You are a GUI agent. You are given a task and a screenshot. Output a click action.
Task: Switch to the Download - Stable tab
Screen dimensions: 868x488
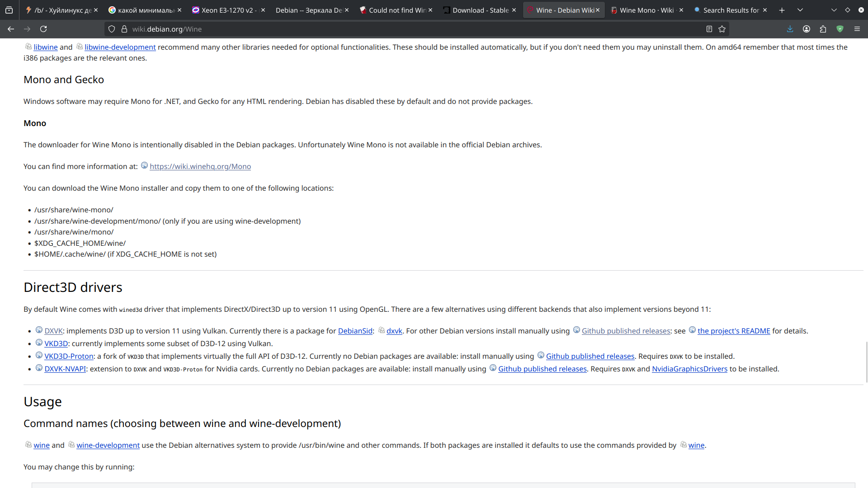[480, 10]
